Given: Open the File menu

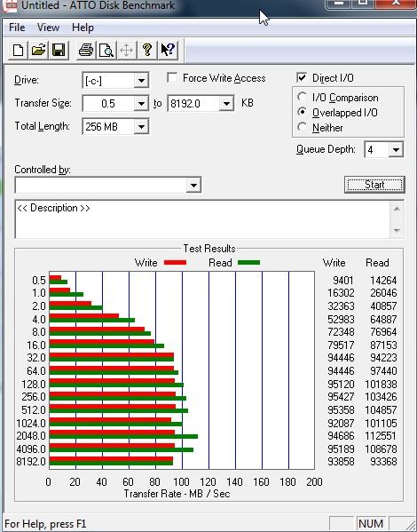Looking at the screenshot, I should pyautogui.click(x=17, y=28).
